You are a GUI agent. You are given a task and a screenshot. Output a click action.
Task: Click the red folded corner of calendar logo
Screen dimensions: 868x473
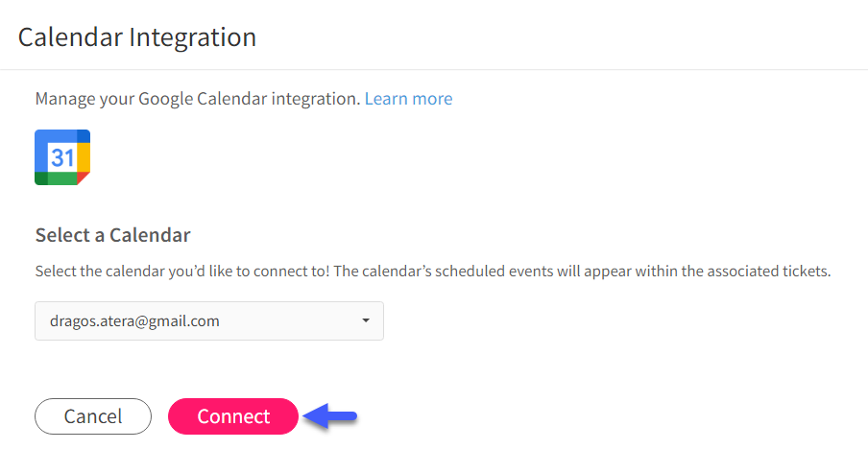83,178
